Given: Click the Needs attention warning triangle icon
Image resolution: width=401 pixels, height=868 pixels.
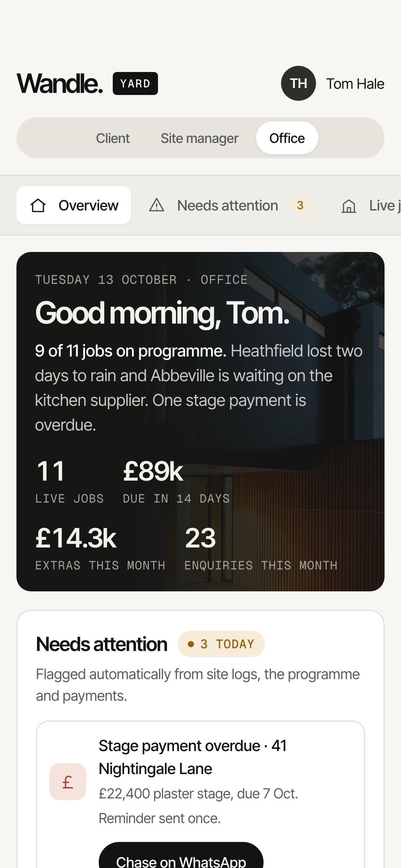Looking at the screenshot, I should (x=157, y=205).
